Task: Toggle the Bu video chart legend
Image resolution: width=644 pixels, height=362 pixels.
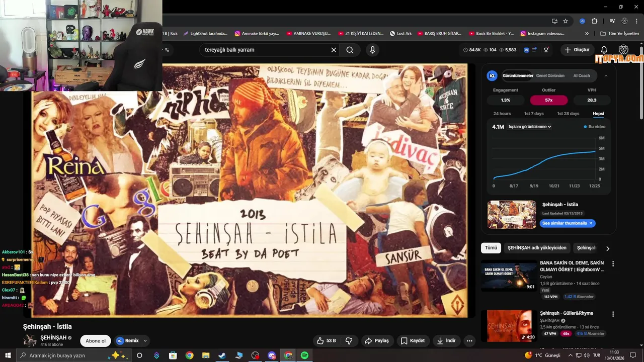Action: click(595, 127)
